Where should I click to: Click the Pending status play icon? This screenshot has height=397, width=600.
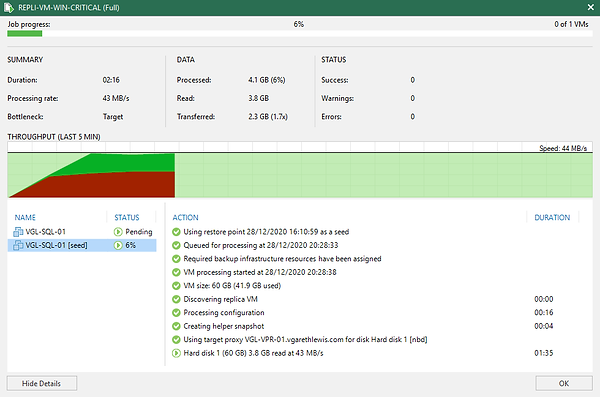click(x=118, y=232)
